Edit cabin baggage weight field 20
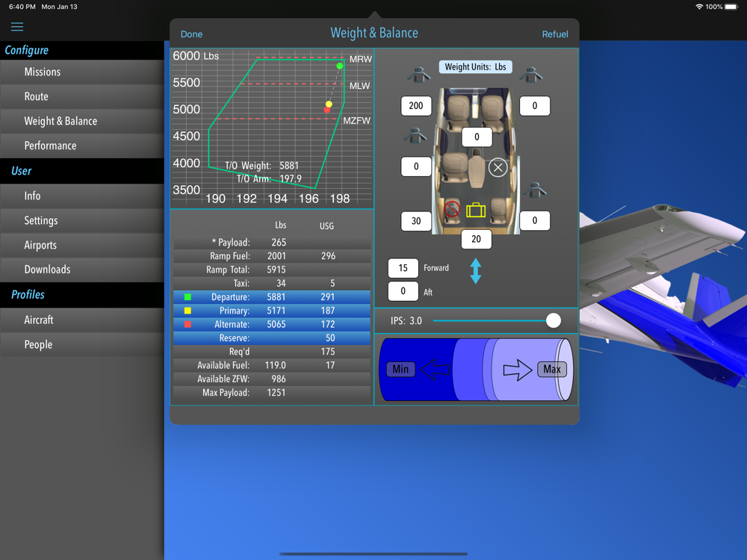747x560 pixels. coord(477,239)
